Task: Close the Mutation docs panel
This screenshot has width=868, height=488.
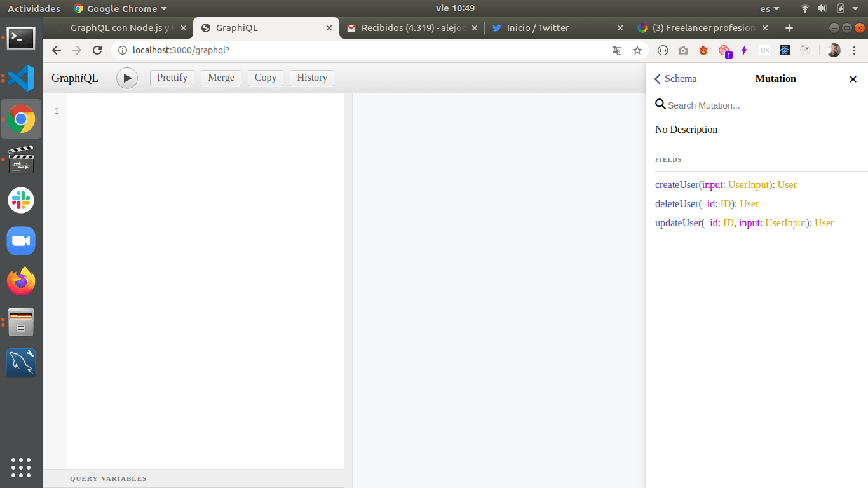Action: (x=853, y=79)
